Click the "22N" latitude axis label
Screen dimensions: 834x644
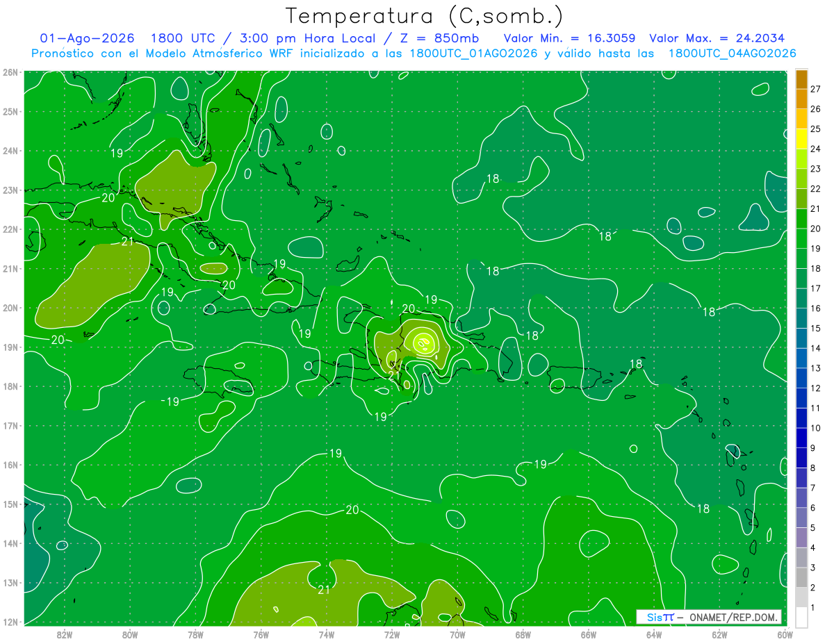(10, 229)
